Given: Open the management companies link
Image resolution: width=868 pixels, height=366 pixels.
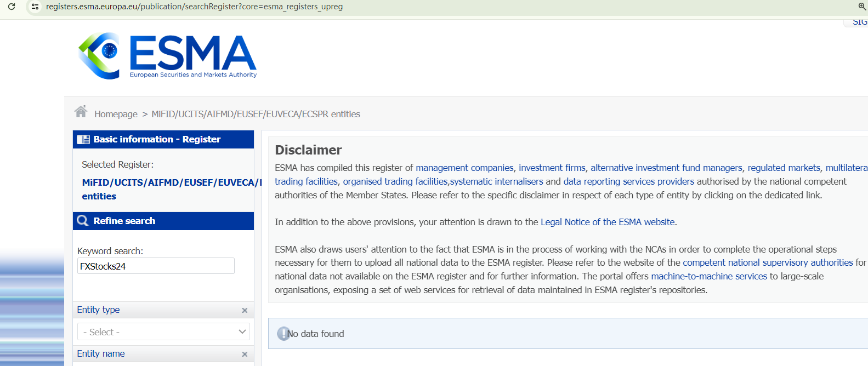Looking at the screenshot, I should (464, 168).
